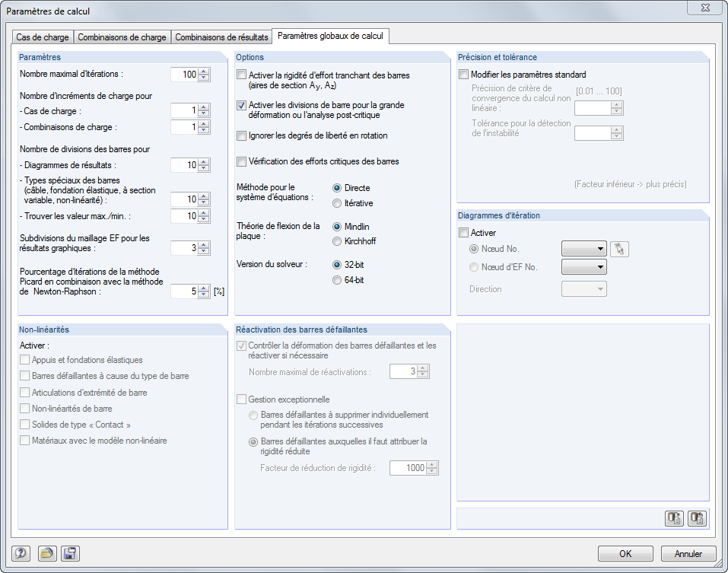The height and width of the screenshot is (573, 728).
Task: Open saved settings folder icon
Action: click(x=47, y=553)
